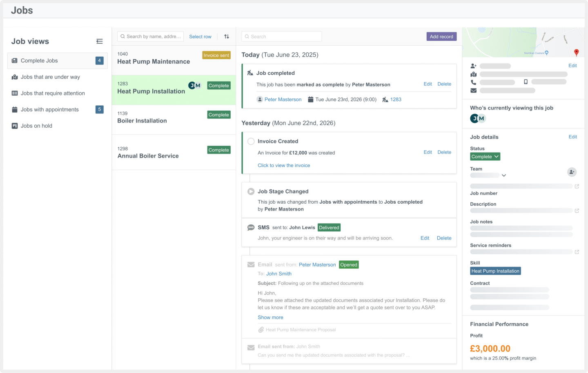Click the Complete Jobs count badge 4
588x373 pixels.
99,61
